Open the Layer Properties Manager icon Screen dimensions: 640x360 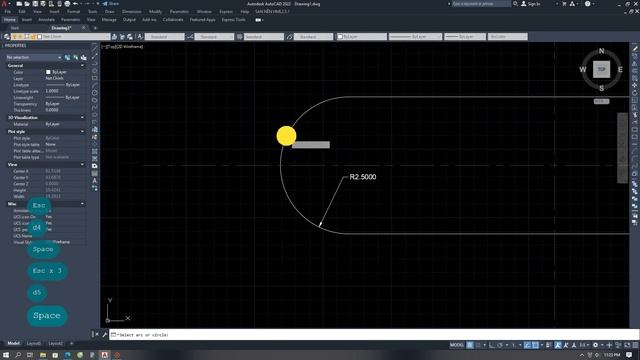pyautogui.click(x=7, y=37)
